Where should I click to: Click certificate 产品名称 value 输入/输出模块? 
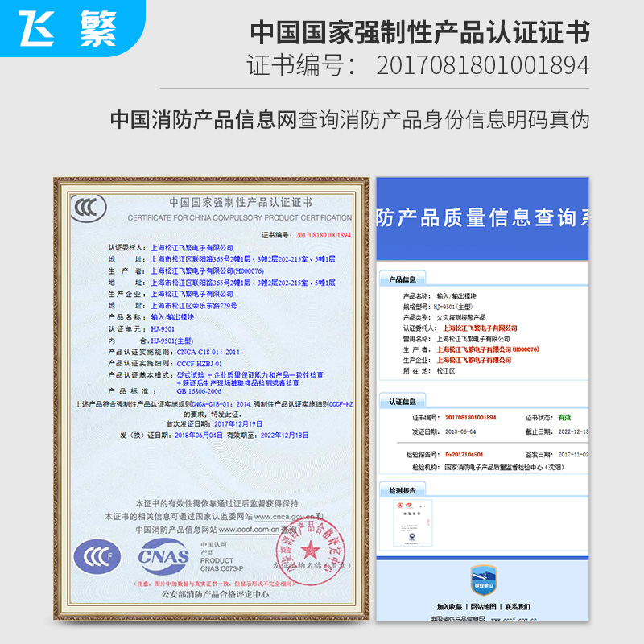[172, 317]
